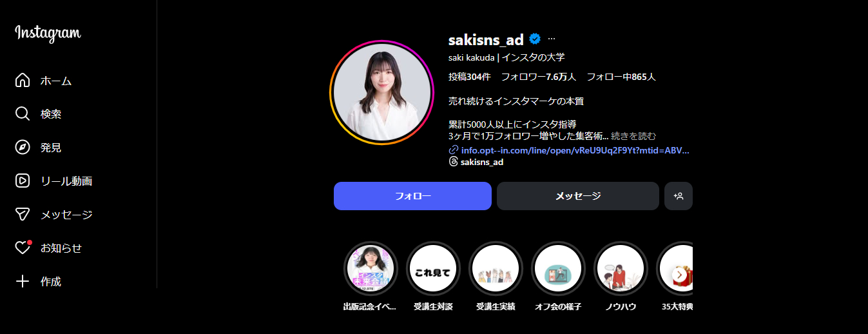Open the three-dot options next to username
This screenshot has height=334, width=868.
[552, 39]
